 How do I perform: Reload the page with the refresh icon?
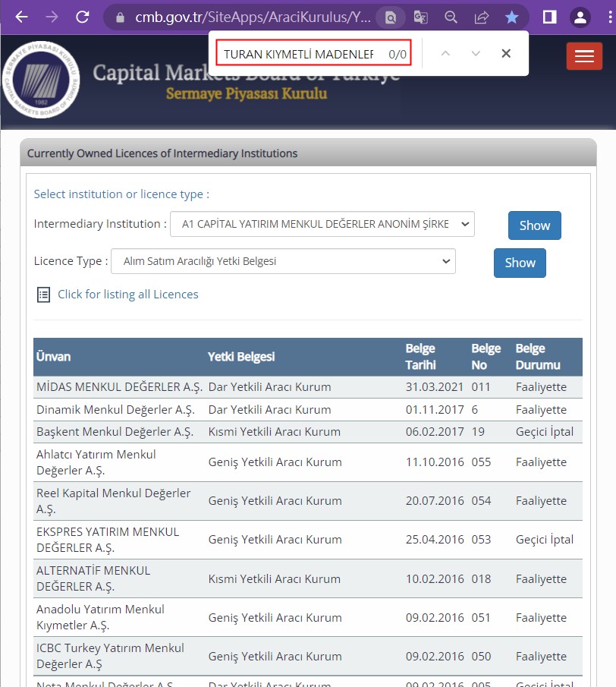point(83,17)
